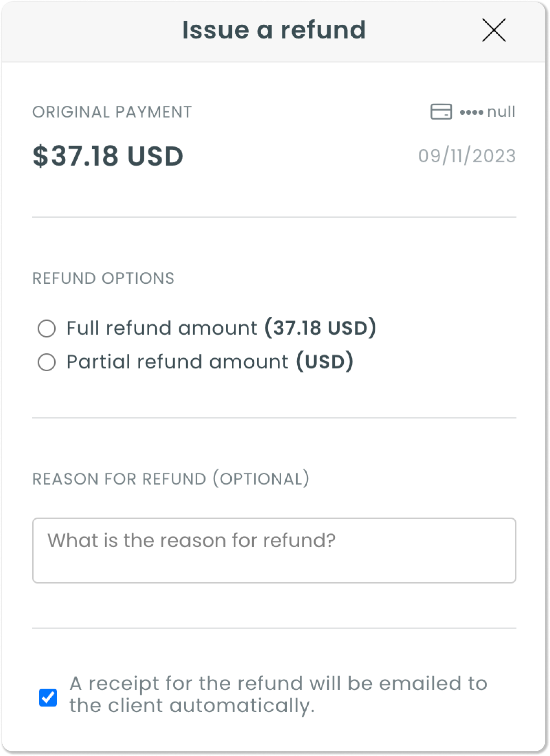The height and width of the screenshot is (756, 550).
Task: Select the Full refund amount radio button
Action: [47, 328]
